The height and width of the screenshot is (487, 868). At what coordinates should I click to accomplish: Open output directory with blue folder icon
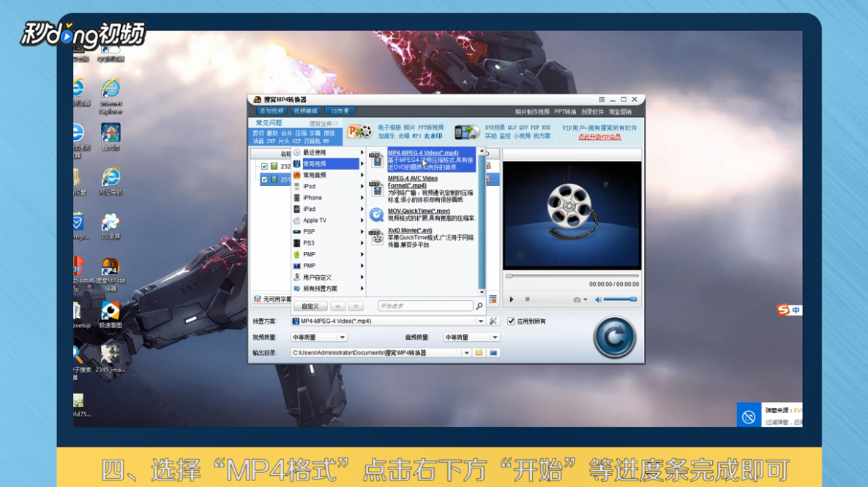[x=493, y=352]
